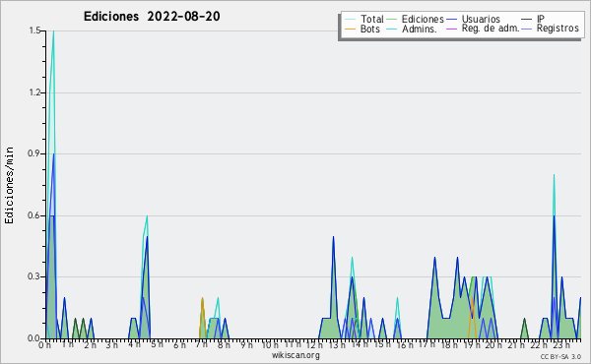The image size is (591, 364).
Task: Click the '17 h' x-axis label
Action: 427,344
